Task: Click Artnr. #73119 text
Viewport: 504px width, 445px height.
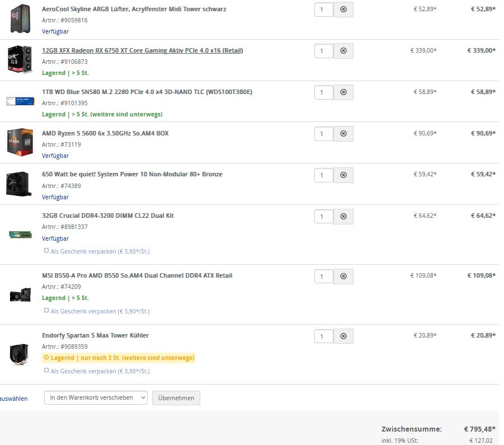Action: pos(62,144)
